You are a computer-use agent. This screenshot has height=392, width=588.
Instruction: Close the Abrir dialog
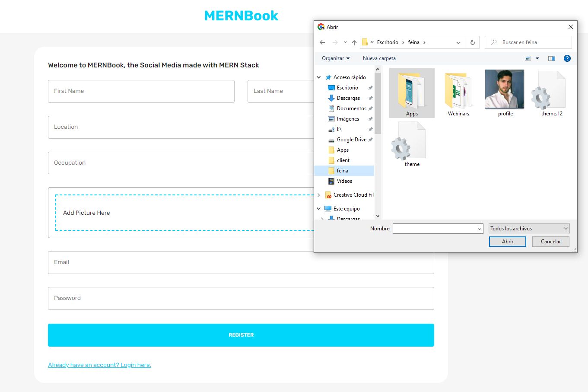(570, 27)
